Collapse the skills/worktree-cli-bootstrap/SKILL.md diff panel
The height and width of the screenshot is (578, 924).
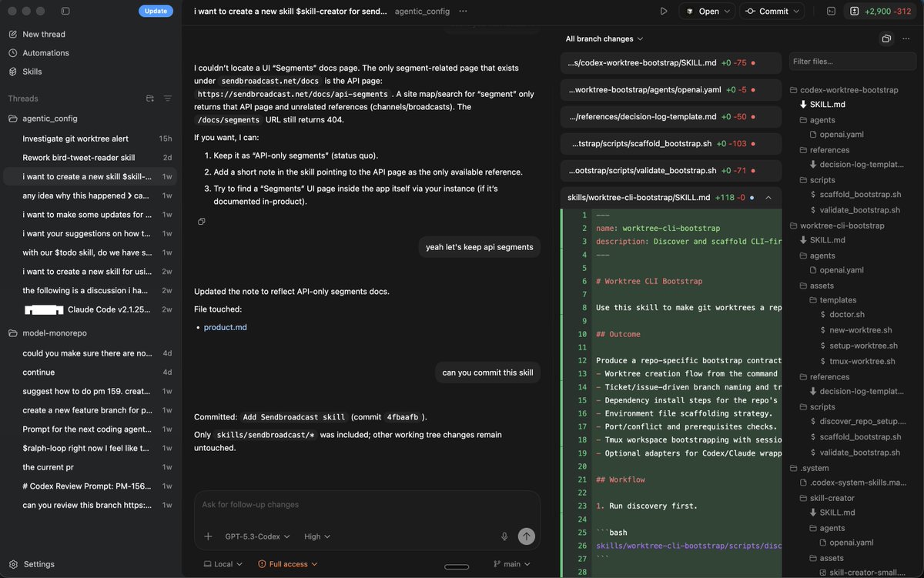pos(768,197)
